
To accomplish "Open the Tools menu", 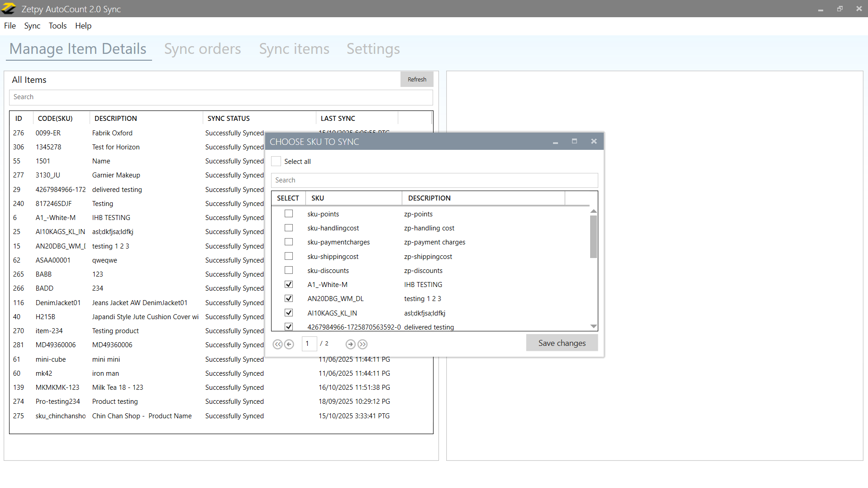I will pyautogui.click(x=57, y=26).
